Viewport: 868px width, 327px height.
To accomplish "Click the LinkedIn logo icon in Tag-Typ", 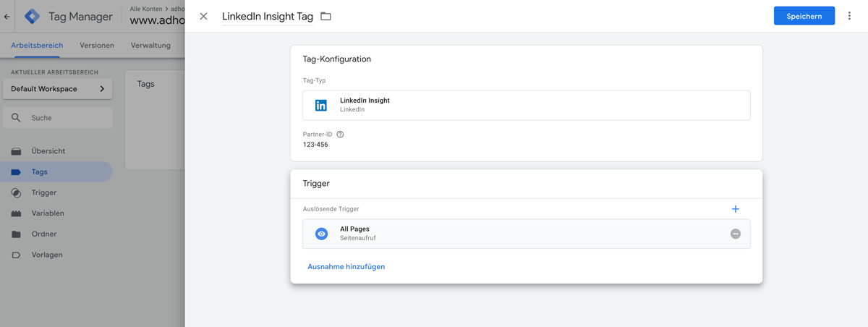I will tap(321, 105).
